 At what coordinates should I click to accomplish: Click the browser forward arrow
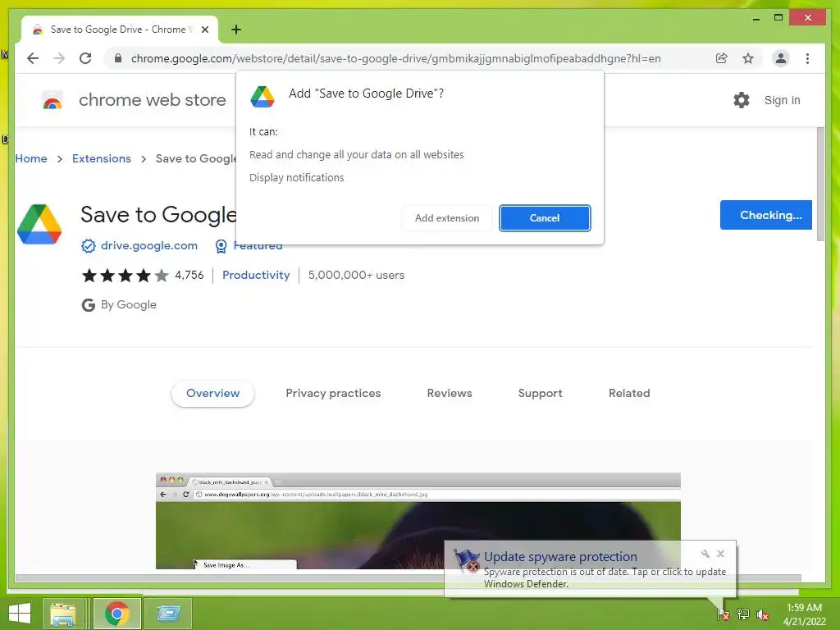(59, 58)
